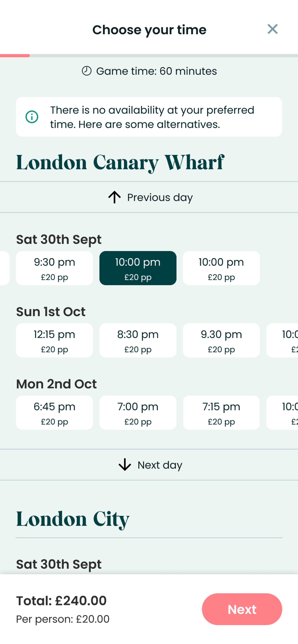
Task: Select the highlighted 10:00 pm Saturday slot
Action: (138, 268)
